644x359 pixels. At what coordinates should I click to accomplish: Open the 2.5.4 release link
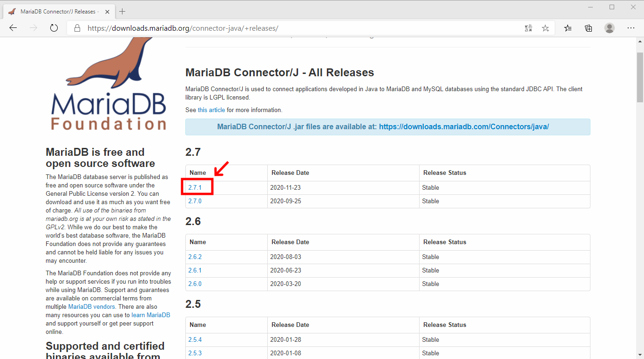[x=195, y=340]
